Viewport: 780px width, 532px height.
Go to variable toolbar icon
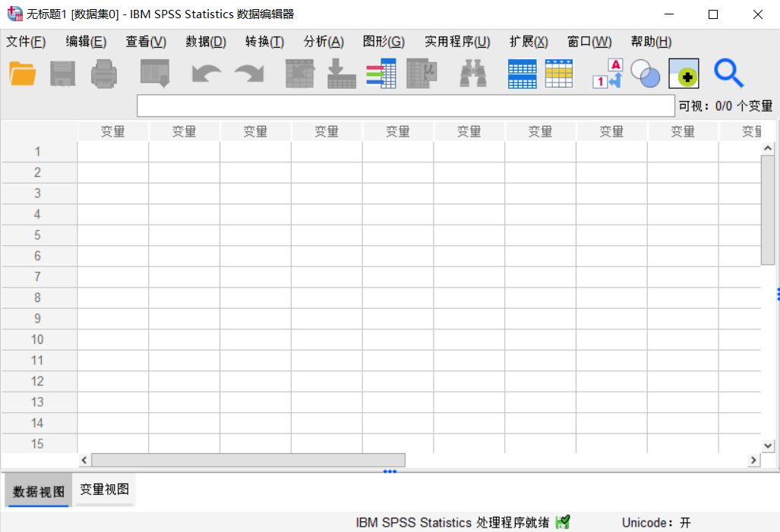(x=341, y=74)
